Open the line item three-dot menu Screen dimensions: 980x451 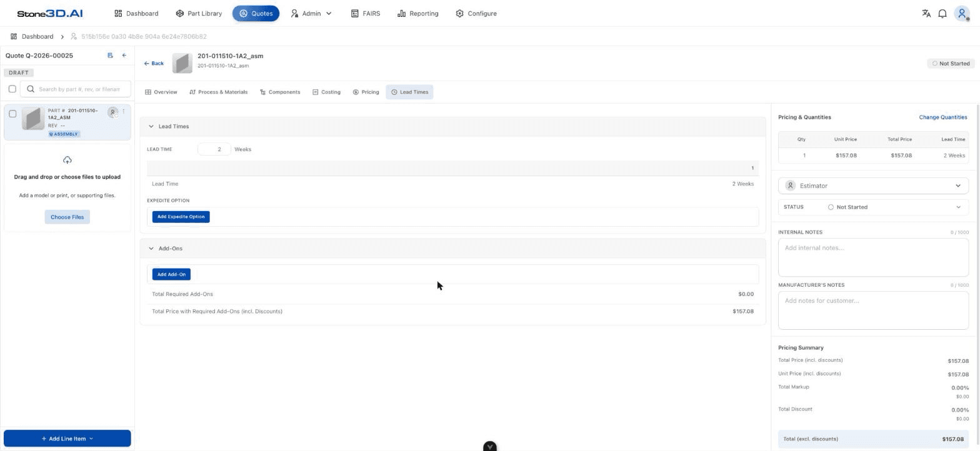point(124,112)
